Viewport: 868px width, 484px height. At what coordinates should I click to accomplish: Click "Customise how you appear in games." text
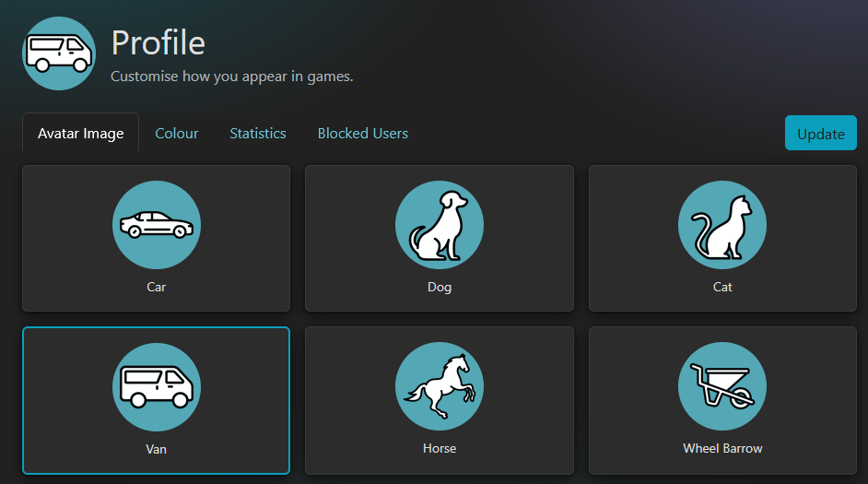[x=232, y=77]
